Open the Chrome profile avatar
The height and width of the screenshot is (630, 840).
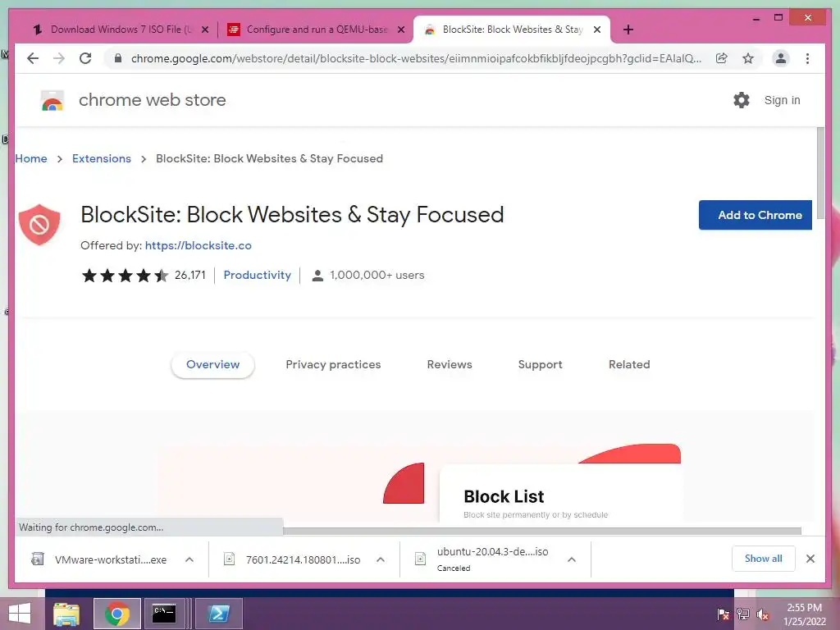[781, 58]
